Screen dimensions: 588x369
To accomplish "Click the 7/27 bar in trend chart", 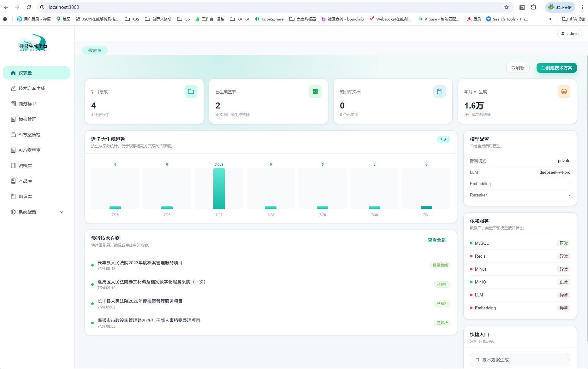I will point(219,189).
